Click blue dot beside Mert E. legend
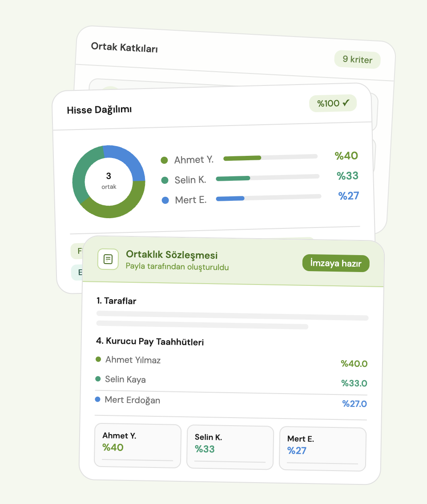This screenshot has width=427, height=504. coord(165,200)
